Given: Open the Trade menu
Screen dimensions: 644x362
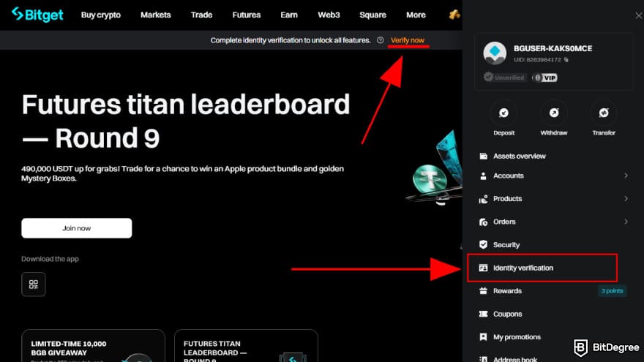Looking at the screenshot, I should click(x=202, y=15).
